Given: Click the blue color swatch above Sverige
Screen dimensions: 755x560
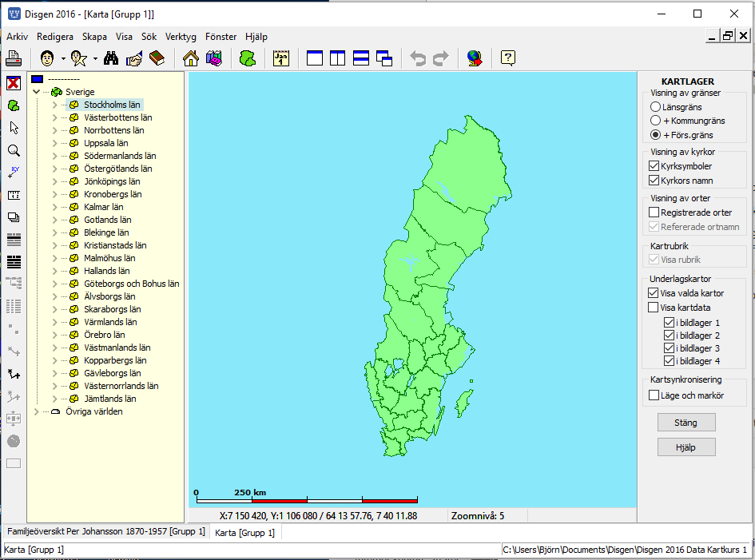Looking at the screenshot, I should pos(38,79).
